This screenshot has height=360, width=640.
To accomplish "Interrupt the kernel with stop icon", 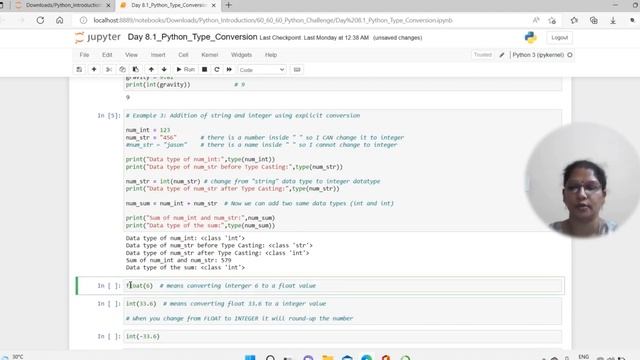I will [x=204, y=70].
